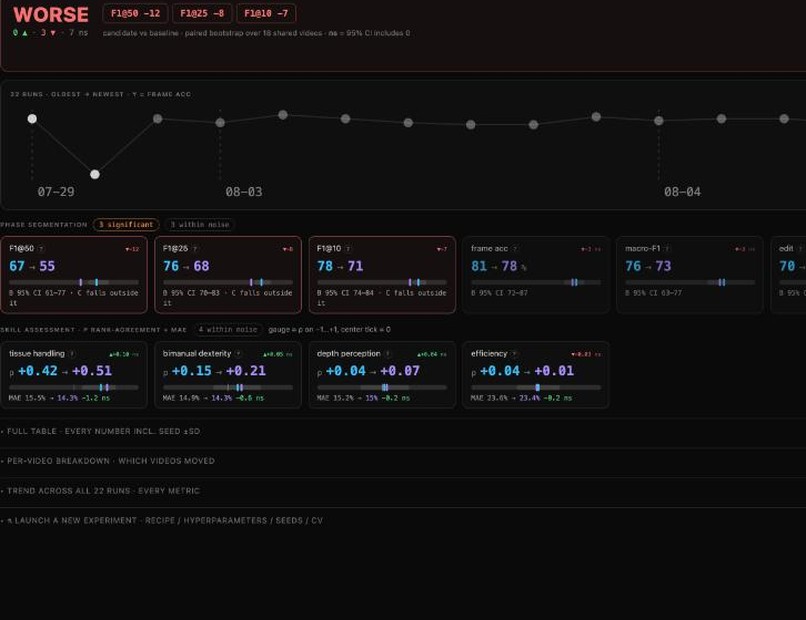Click the red -12 delta badge on F1@50 card

coord(132,249)
